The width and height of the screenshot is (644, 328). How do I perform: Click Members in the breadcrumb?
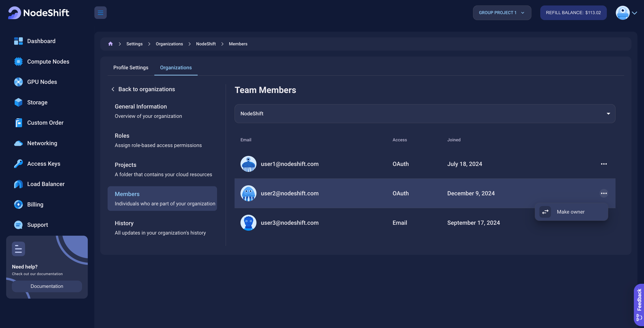pyautogui.click(x=238, y=44)
